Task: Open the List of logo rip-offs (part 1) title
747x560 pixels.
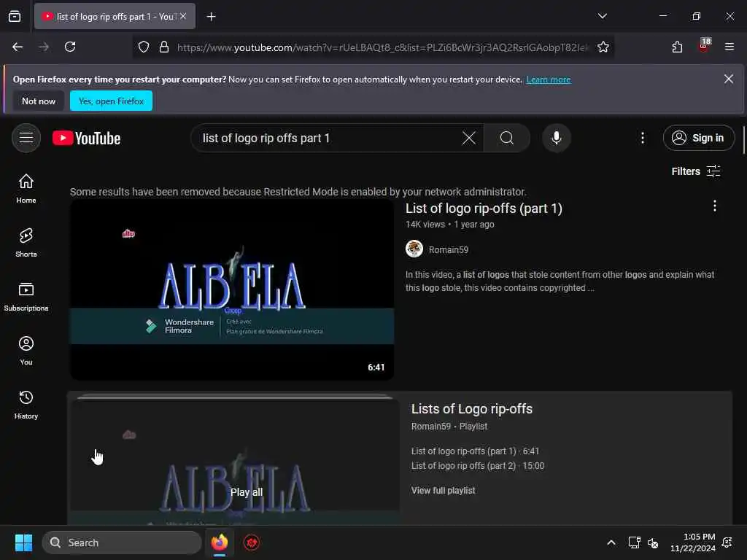Action: (x=484, y=208)
